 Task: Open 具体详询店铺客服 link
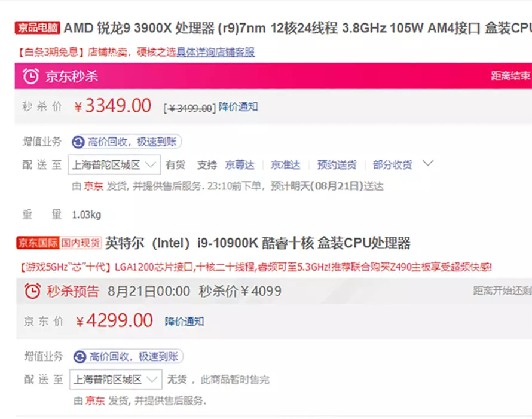(x=215, y=52)
